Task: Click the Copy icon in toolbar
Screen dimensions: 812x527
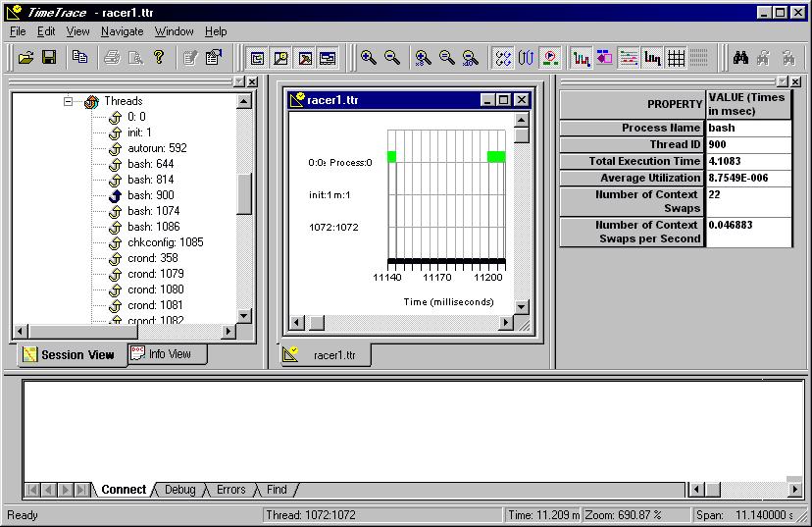Action: 79,58
